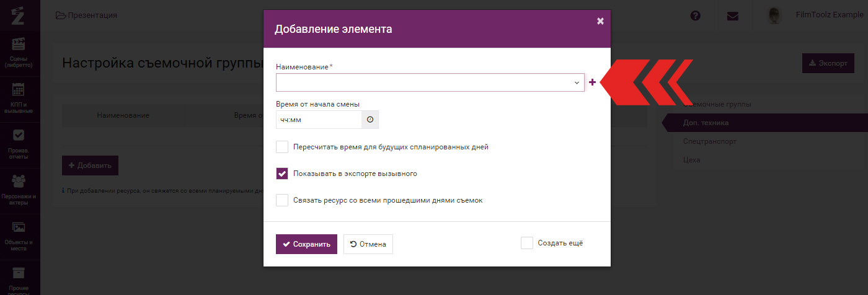Switch to the Спецтранспорт tab
The height and width of the screenshot is (295, 868).
[706, 141]
